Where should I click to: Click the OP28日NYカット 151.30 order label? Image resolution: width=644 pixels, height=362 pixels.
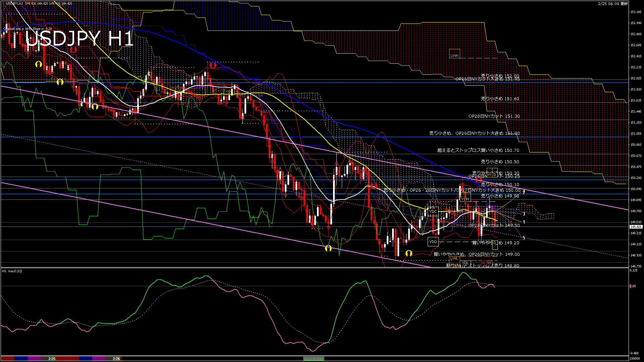coord(494,116)
